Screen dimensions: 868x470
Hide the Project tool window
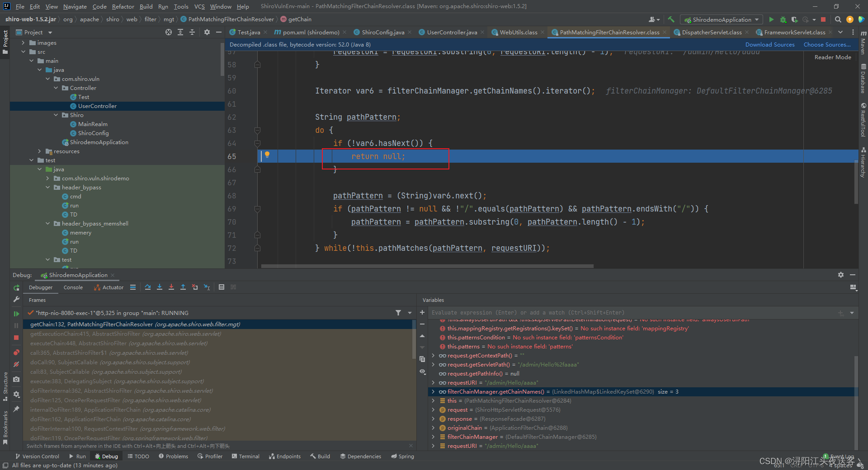tap(219, 32)
